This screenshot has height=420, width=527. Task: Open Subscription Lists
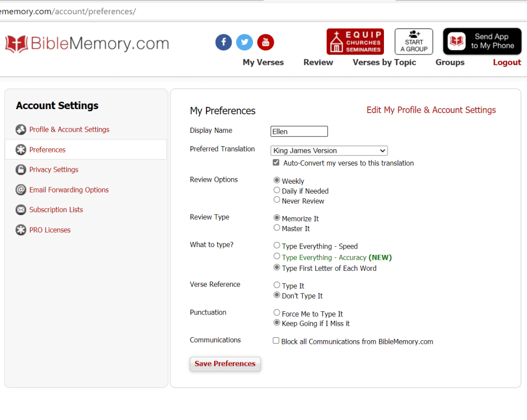pyautogui.click(x=56, y=209)
